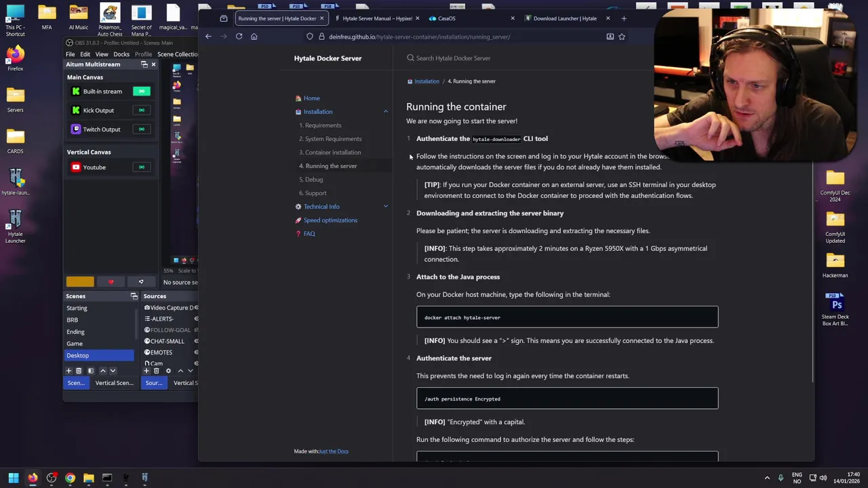Remove selected scene with trash icon
Image resolution: width=868 pixels, height=488 pixels.
[x=79, y=371]
